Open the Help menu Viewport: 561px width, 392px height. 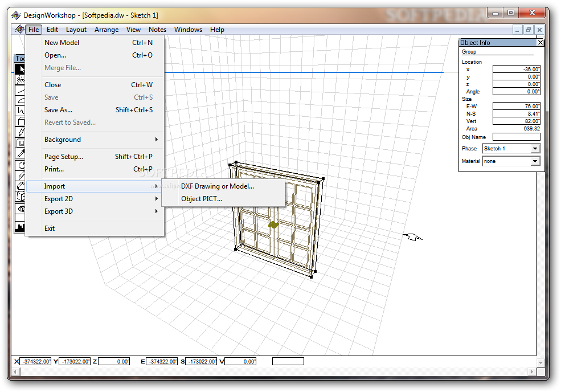tap(217, 30)
